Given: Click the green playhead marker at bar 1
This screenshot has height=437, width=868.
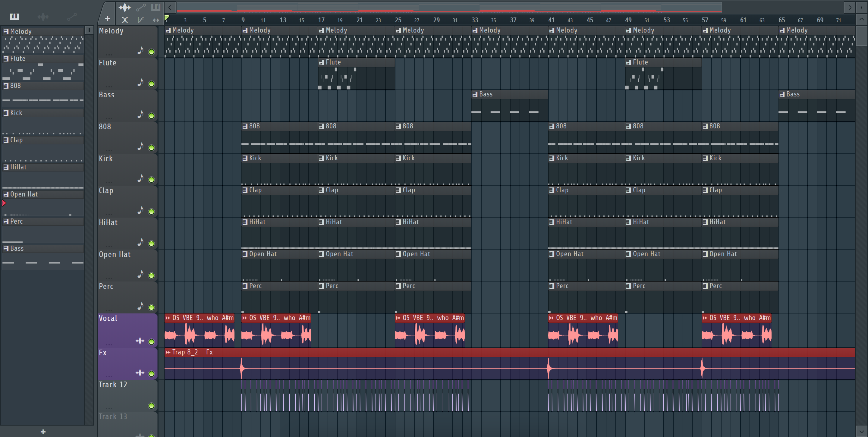Looking at the screenshot, I should (x=167, y=18).
